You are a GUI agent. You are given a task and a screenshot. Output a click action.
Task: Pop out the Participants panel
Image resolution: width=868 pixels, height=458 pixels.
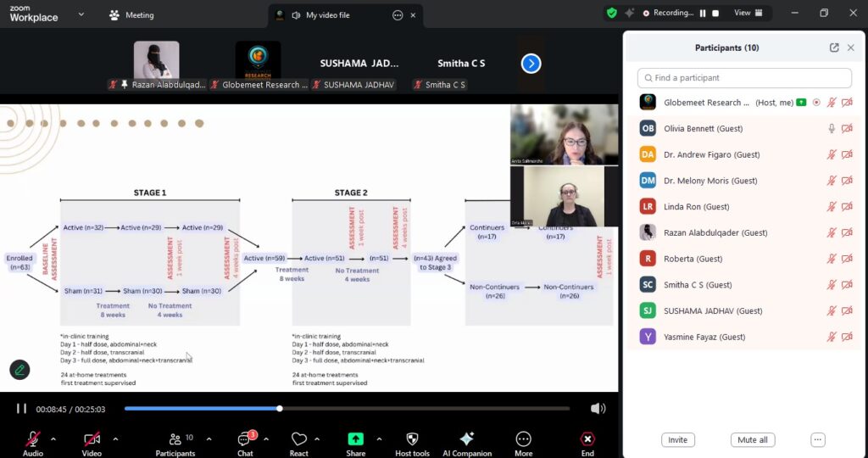pos(834,48)
